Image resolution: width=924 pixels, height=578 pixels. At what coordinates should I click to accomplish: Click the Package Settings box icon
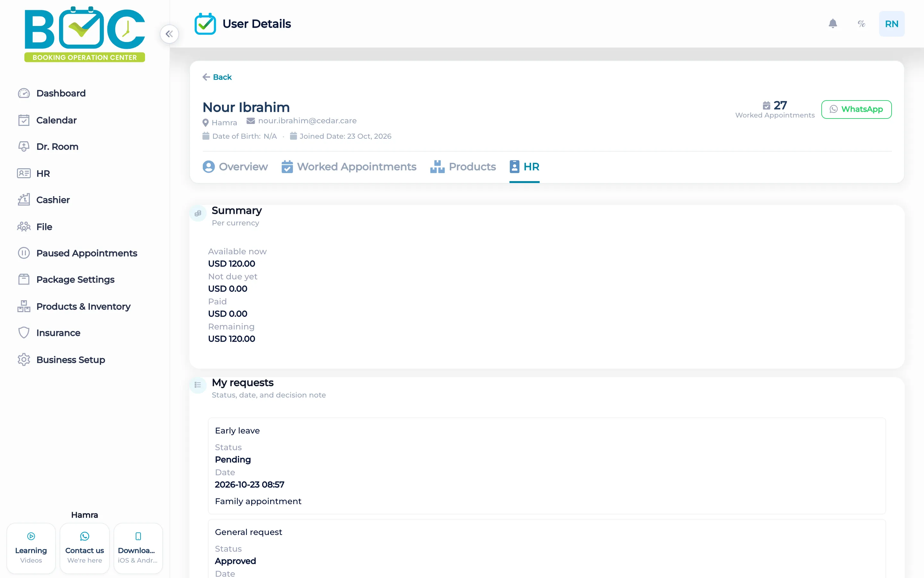coord(24,279)
